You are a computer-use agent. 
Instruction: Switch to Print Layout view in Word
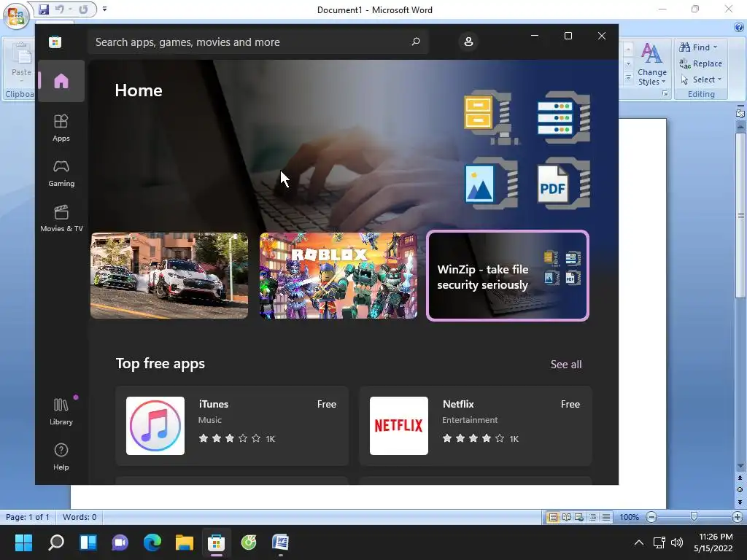click(x=553, y=517)
